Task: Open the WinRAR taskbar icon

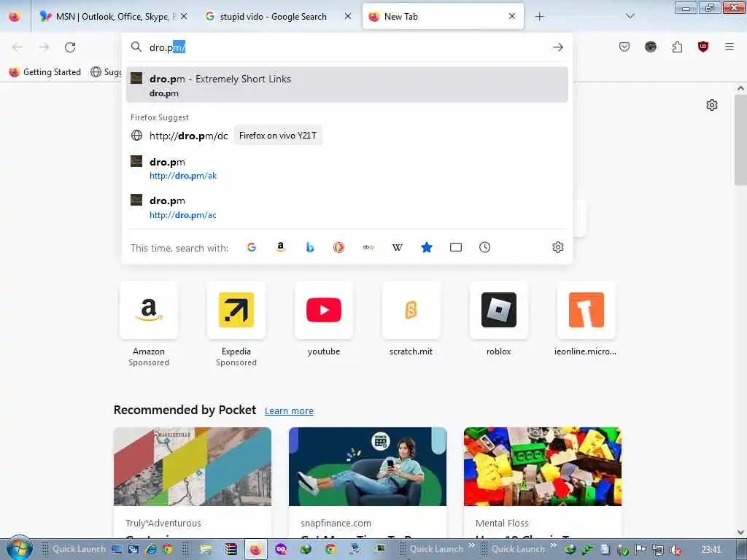Action: (231, 549)
